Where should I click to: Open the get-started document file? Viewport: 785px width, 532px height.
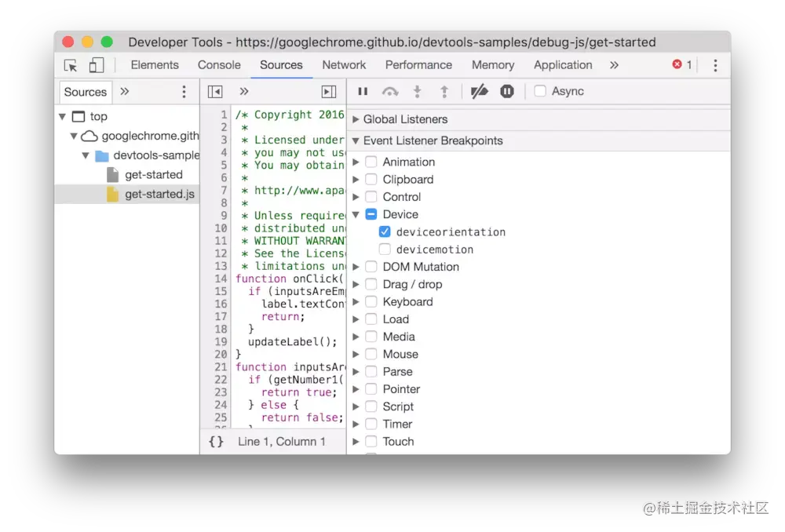click(154, 175)
